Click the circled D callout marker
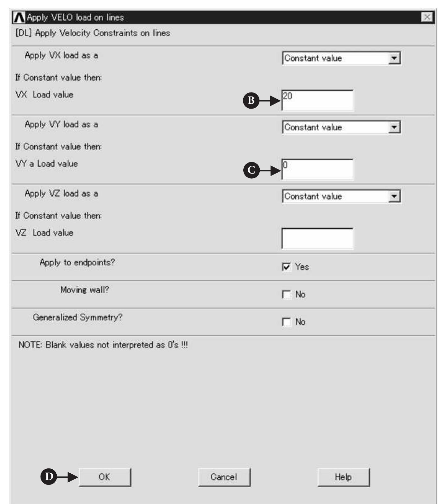The width and height of the screenshot is (443, 504). point(49,477)
